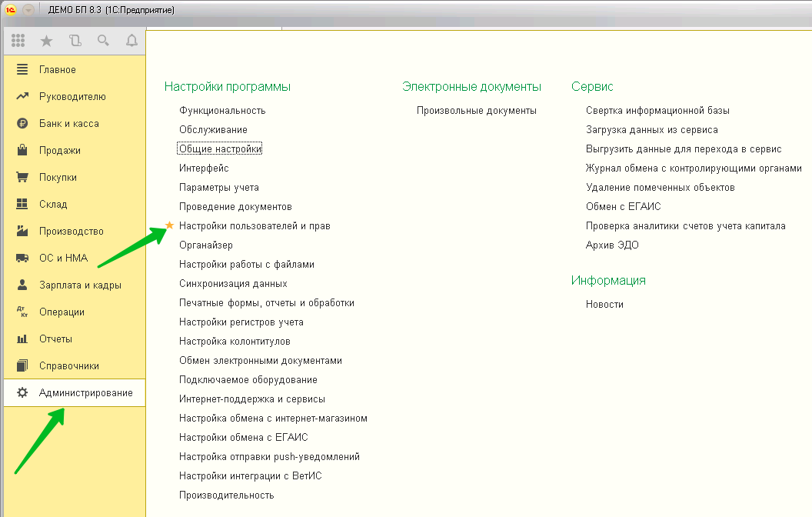Click Функциональность settings link
Screen dimensions: 812x517
tap(222, 111)
